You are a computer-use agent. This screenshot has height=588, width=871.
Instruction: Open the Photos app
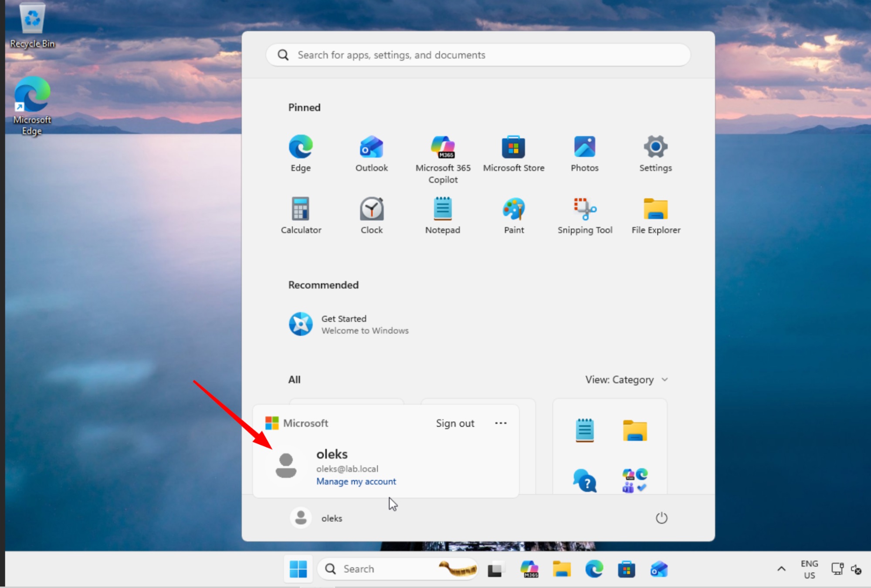[584, 153]
